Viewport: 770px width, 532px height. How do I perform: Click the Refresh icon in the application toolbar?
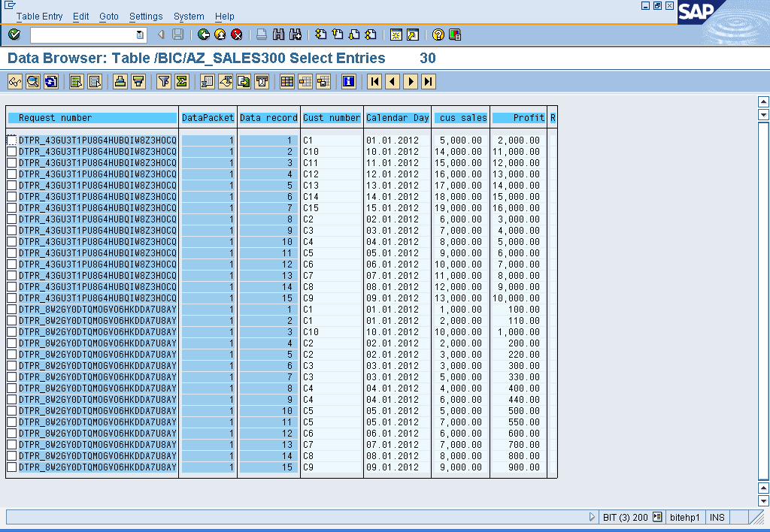tap(51, 81)
